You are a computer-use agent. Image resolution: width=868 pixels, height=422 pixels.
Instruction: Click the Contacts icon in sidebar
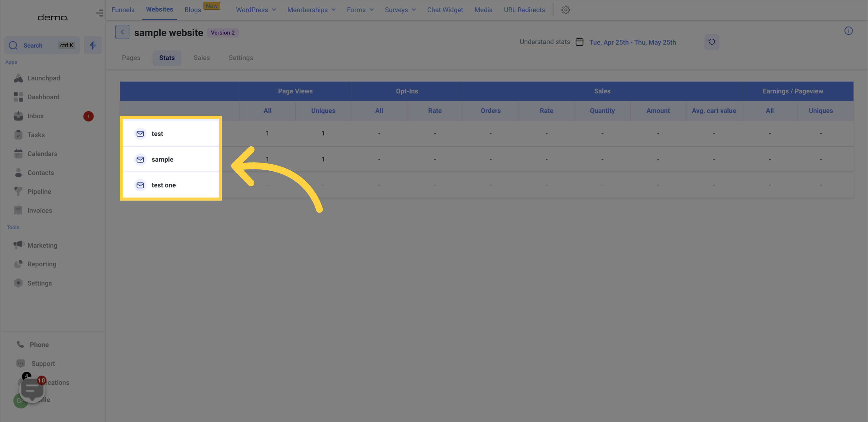pos(18,172)
